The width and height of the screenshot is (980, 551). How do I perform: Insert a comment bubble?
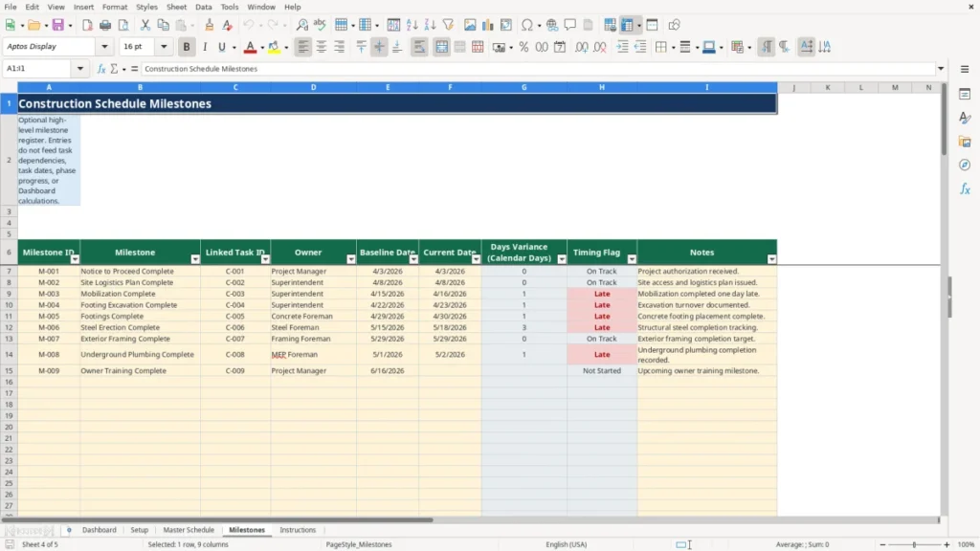click(x=570, y=25)
